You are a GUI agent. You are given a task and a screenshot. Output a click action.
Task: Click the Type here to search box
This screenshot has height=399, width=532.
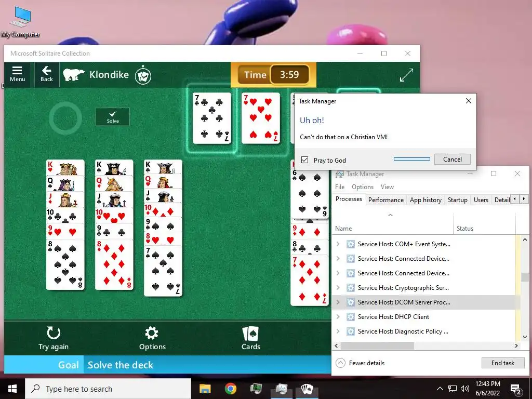pos(108,389)
